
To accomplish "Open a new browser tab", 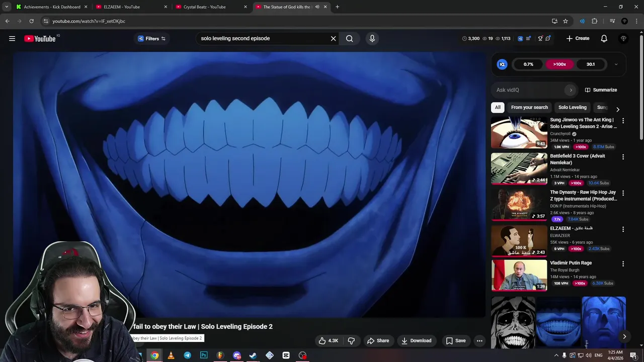I will (x=337, y=7).
